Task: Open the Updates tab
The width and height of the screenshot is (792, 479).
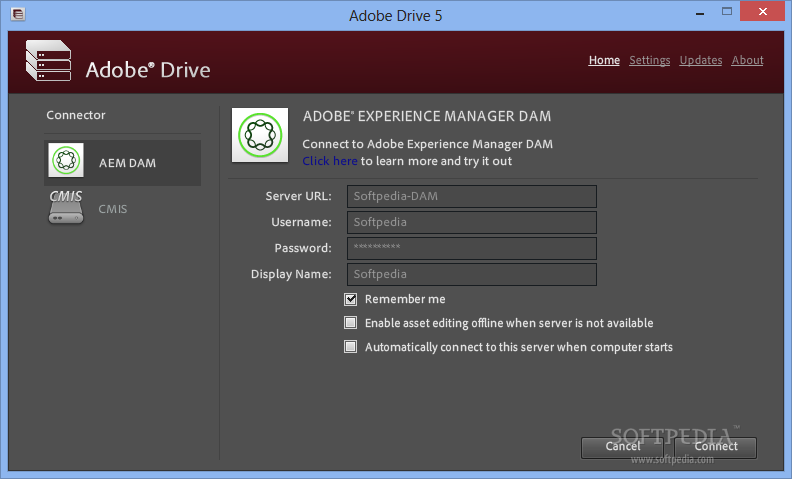Action: tap(701, 60)
